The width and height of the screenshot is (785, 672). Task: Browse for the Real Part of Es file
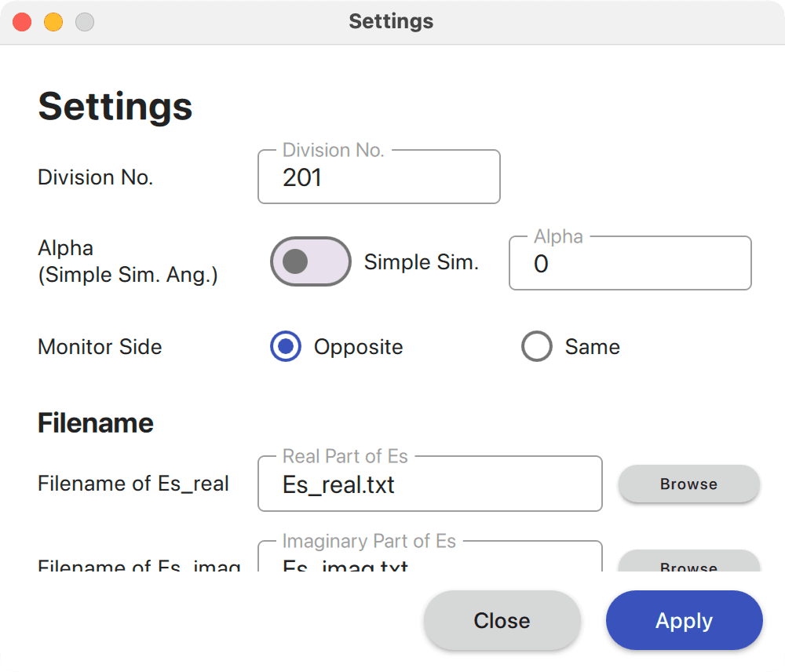[x=688, y=484]
